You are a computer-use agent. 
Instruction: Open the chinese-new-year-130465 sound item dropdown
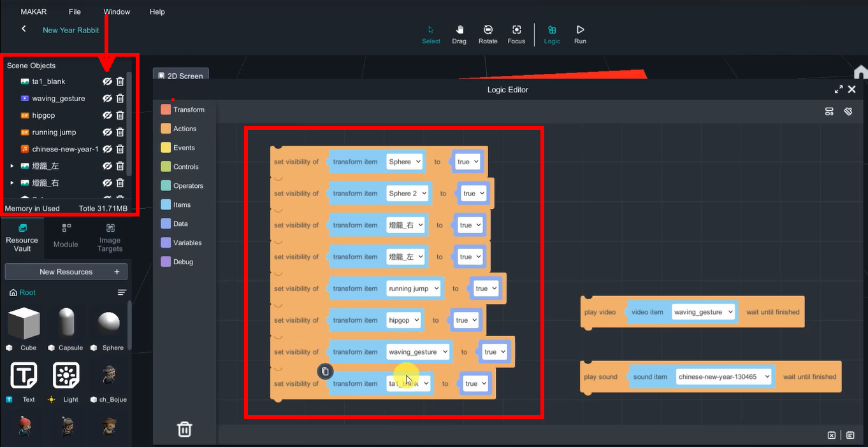coord(723,377)
